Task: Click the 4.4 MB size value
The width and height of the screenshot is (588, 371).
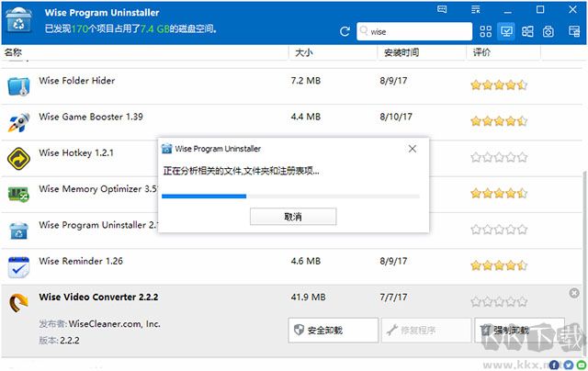Action: click(306, 117)
